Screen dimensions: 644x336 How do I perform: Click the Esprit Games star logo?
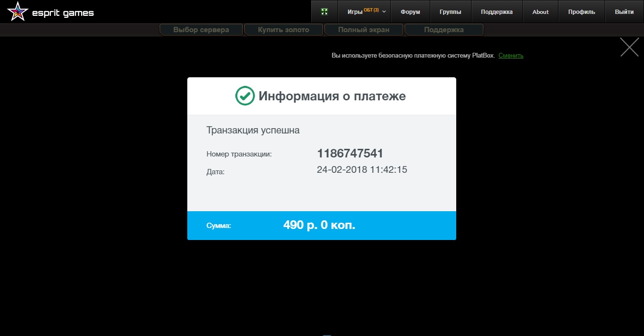[18, 12]
